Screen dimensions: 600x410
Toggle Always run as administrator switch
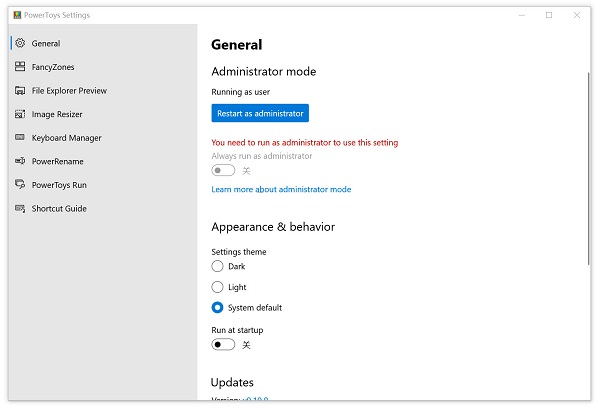(x=223, y=170)
